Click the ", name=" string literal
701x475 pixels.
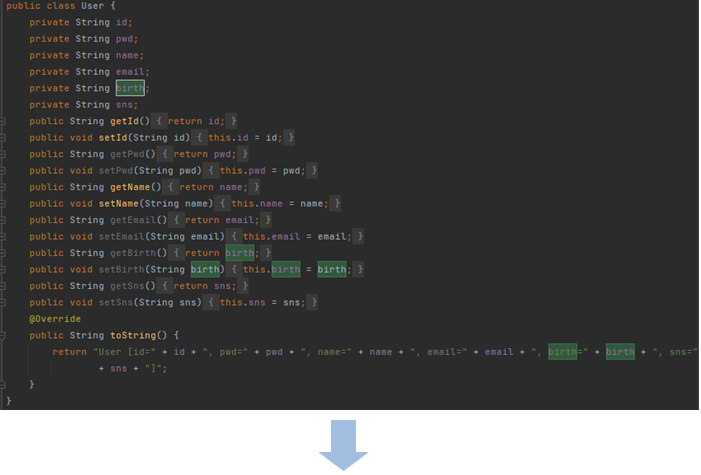pos(326,352)
